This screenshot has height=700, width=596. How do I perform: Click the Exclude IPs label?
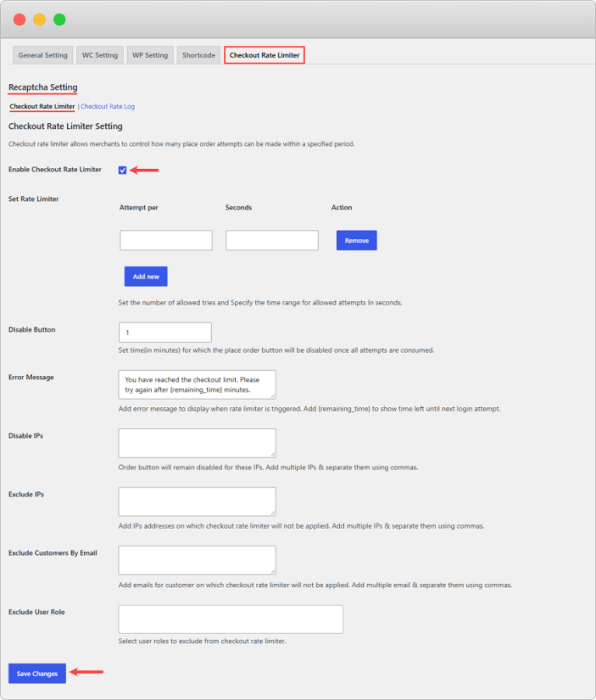click(x=26, y=495)
